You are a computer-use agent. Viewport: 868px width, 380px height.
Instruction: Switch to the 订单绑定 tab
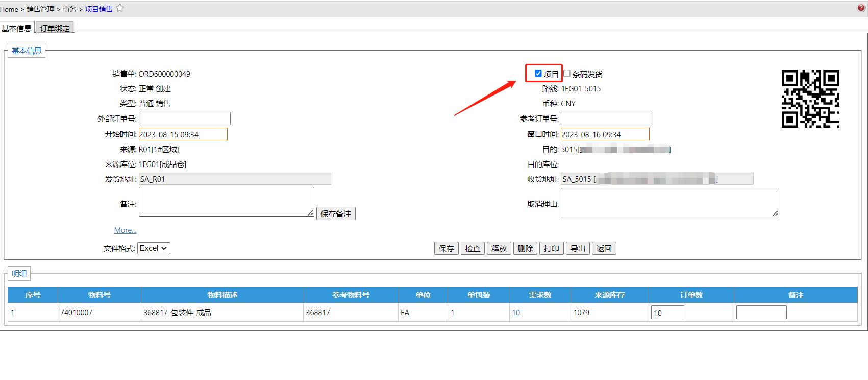[x=55, y=28]
